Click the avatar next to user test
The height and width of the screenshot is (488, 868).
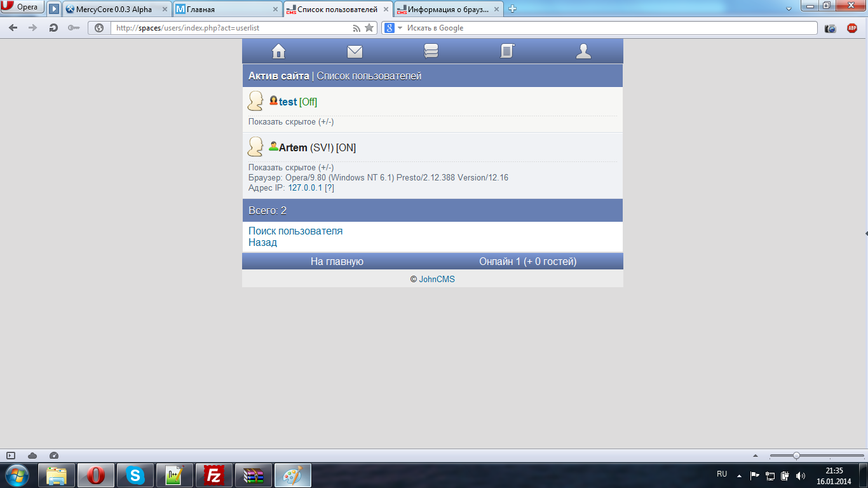click(x=255, y=101)
